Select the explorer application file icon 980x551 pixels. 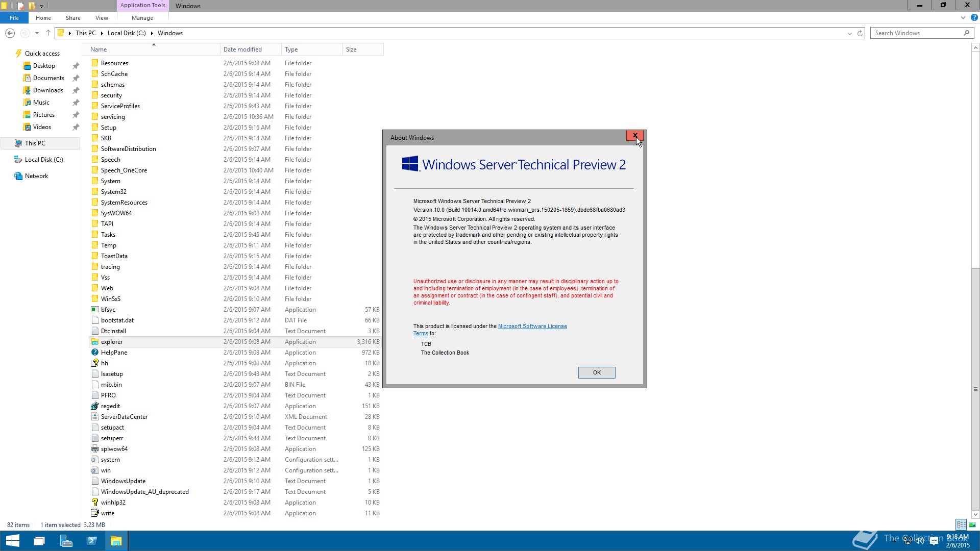pos(95,342)
